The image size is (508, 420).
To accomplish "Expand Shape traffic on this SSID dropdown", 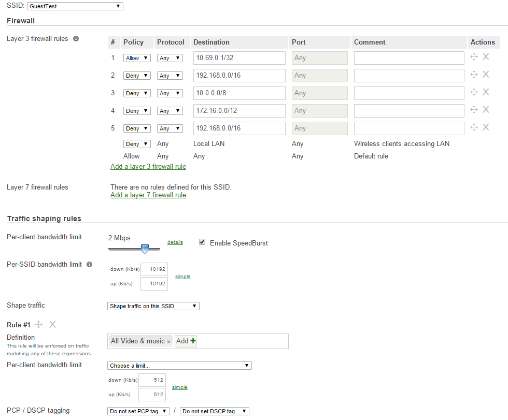I will click(x=153, y=306).
